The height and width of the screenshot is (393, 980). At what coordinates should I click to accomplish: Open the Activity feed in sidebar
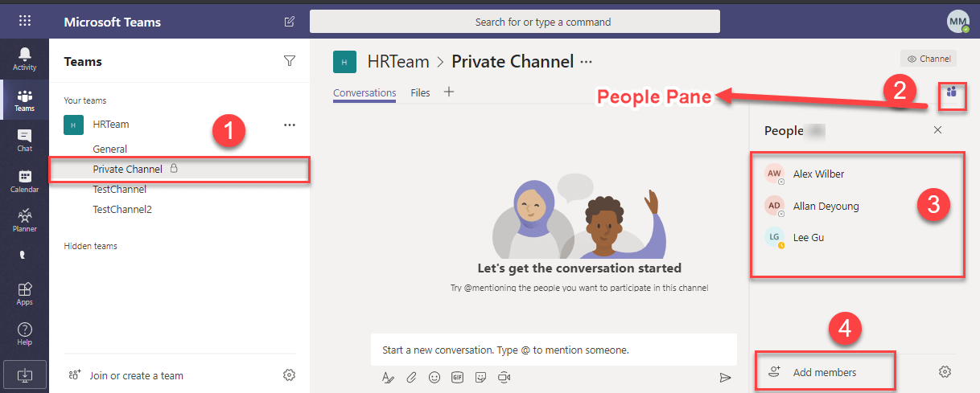tap(24, 59)
